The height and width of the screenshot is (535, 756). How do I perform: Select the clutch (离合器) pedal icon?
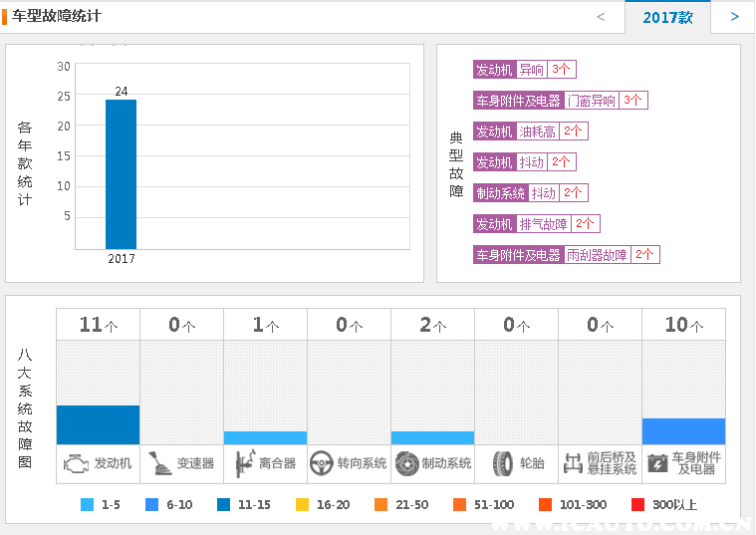coord(243,463)
